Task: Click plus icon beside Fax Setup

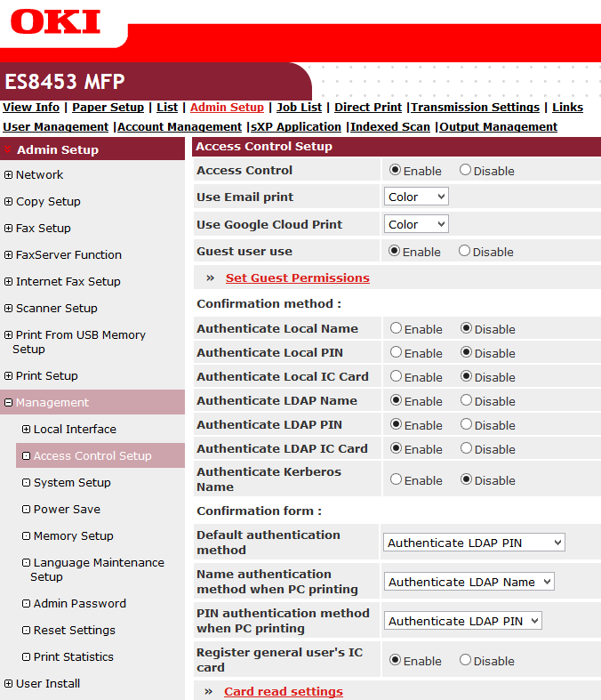Action: [x=9, y=229]
